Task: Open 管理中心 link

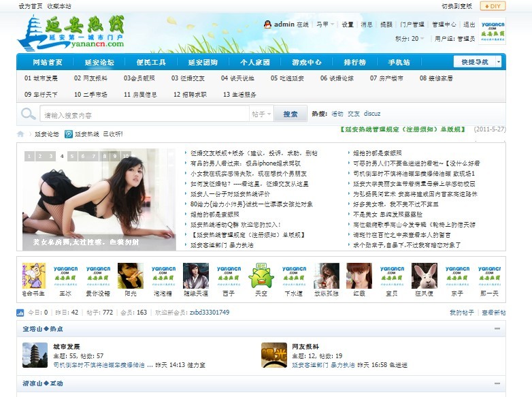Action: [444, 25]
